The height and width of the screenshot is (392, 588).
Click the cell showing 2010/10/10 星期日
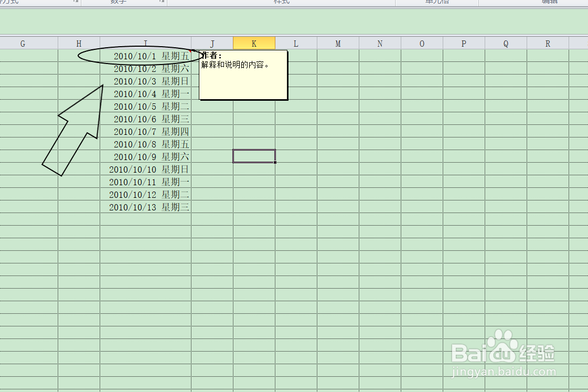[145, 169]
